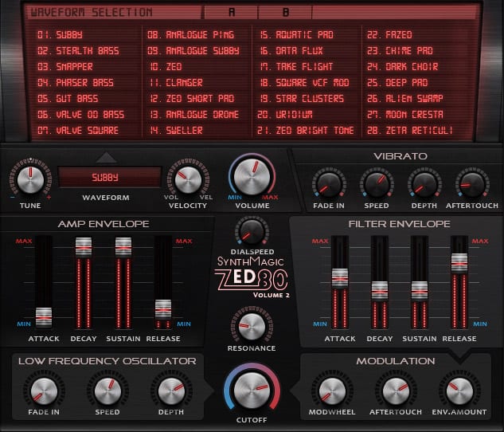
Task: Select waveform 24. Dark Choir
Action: coord(402,67)
